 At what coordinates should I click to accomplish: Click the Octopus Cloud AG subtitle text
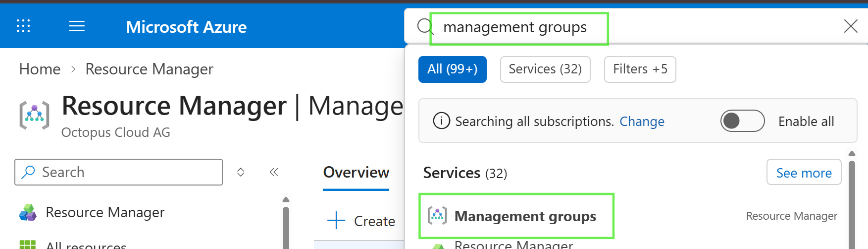pos(115,132)
